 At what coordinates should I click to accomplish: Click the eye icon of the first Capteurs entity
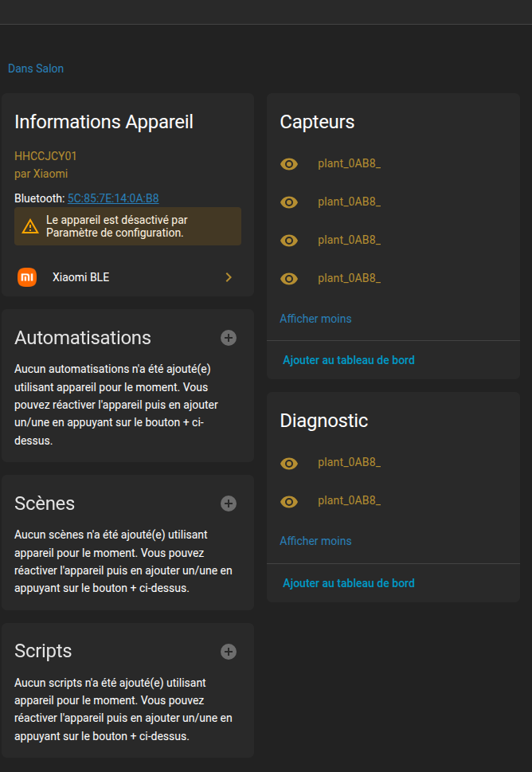coord(289,164)
